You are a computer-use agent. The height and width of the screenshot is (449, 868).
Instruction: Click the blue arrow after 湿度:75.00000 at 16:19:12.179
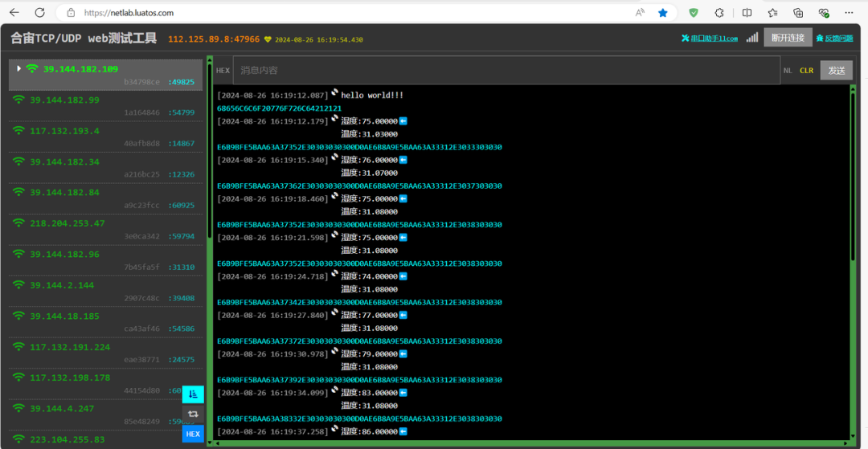tap(403, 121)
